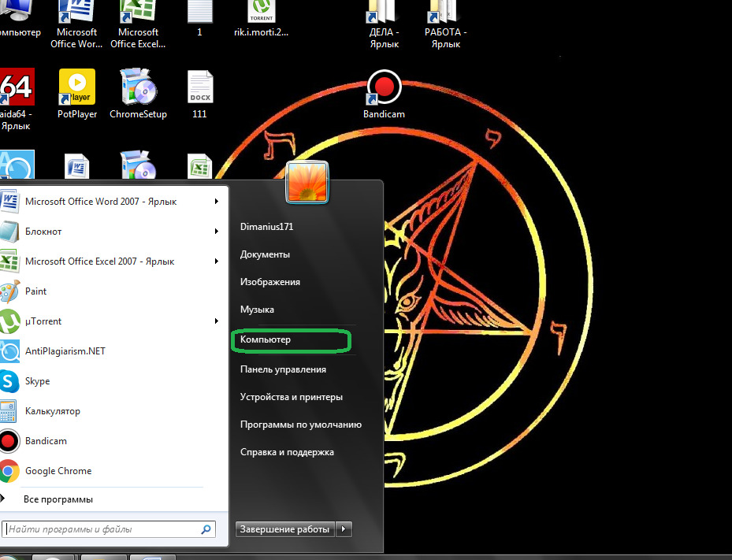
Task: Click the Завершение работы button
Action: [284, 529]
